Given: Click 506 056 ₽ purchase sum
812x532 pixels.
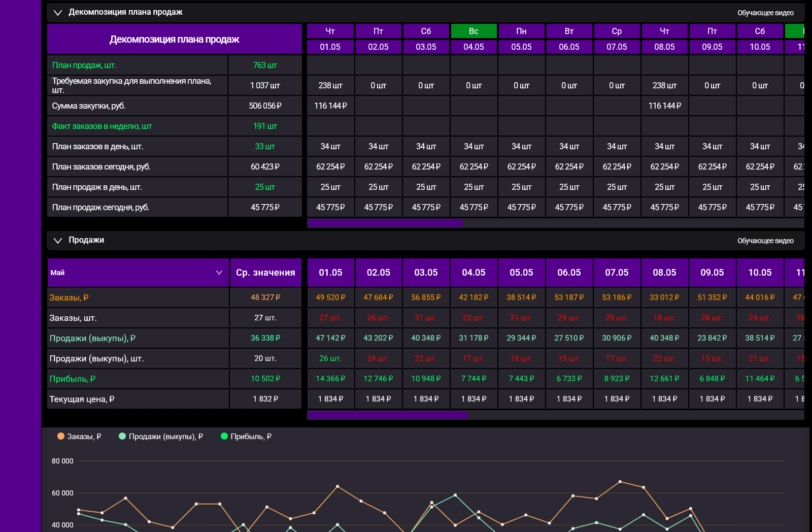Looking at the screenshot, I should coord(265,106).
